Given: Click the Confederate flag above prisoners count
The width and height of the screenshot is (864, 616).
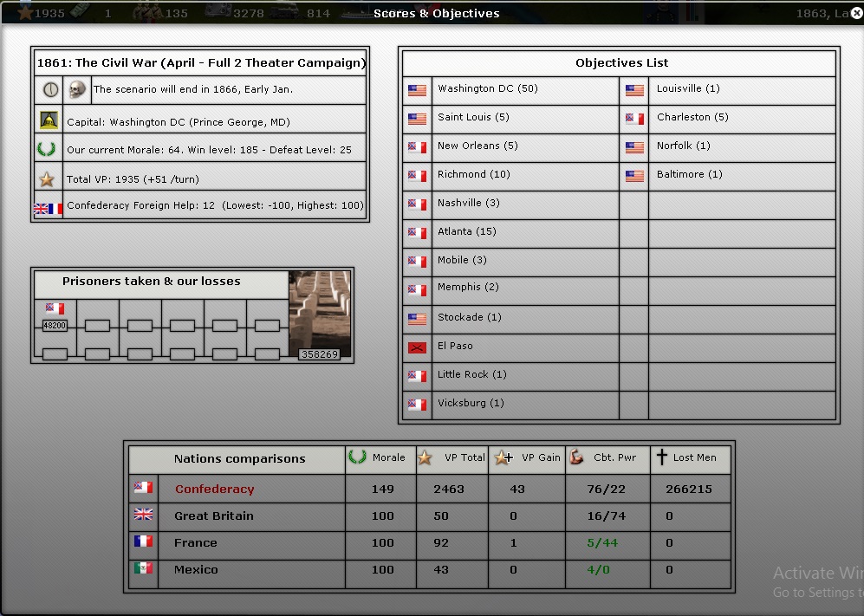Looking at the screenshot, I should 55,308.
